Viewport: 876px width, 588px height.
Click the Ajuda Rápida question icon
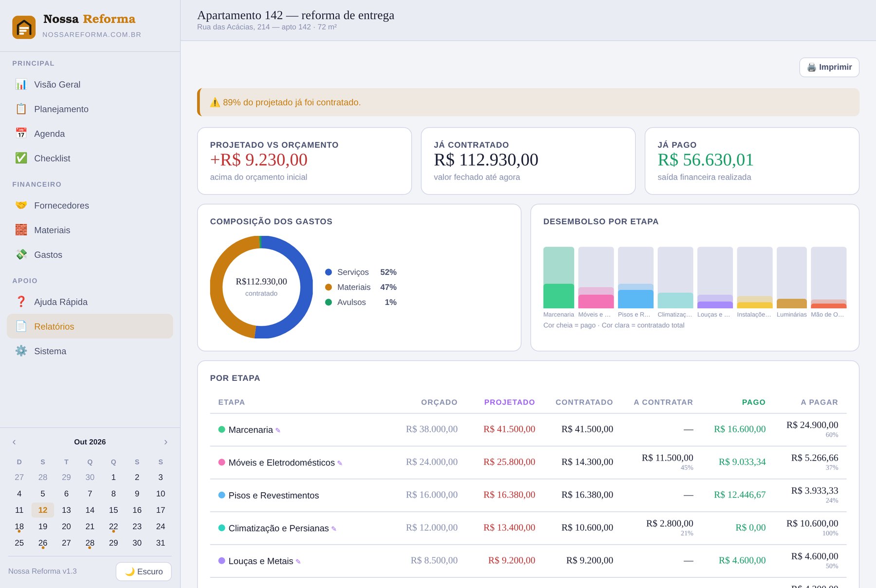click(21, 302)
